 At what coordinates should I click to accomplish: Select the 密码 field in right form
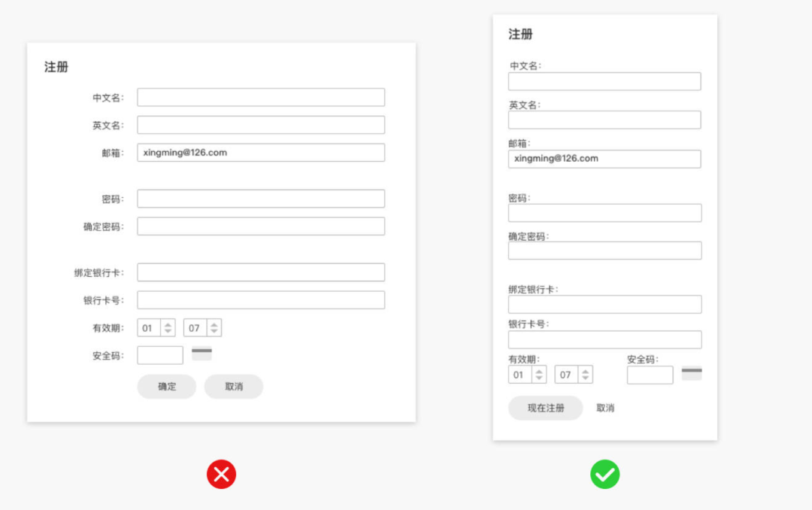pos(604,213)
